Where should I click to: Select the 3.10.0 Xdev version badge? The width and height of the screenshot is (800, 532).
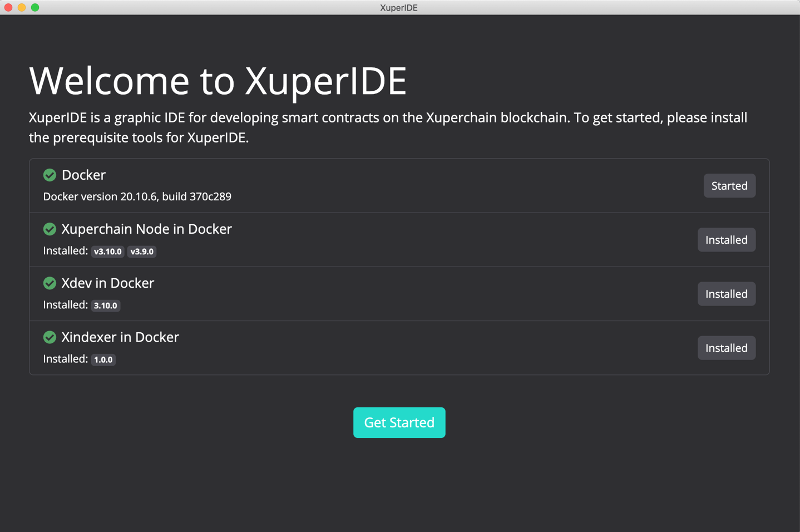[x=106, y=306]
